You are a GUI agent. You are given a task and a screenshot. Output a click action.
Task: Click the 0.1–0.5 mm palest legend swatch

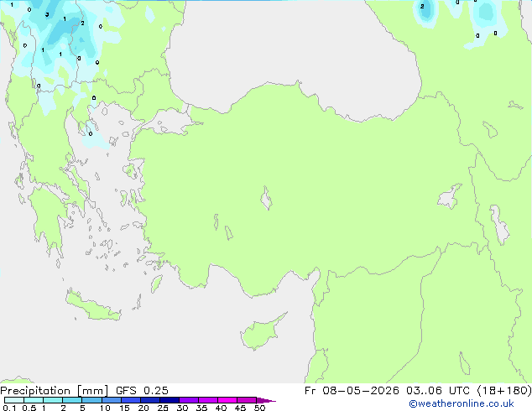click(x=14, y=400)
